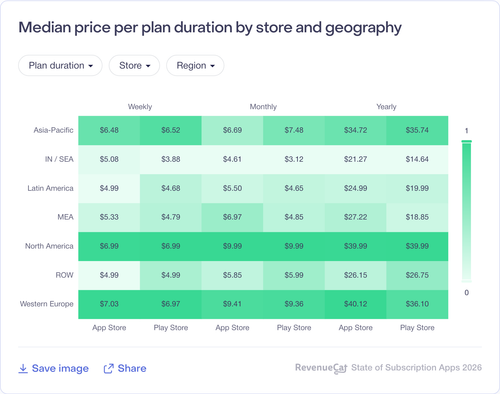Choose the $5.33 MEA cell
The width and height of the screenshot is (500, 394).
109,217
